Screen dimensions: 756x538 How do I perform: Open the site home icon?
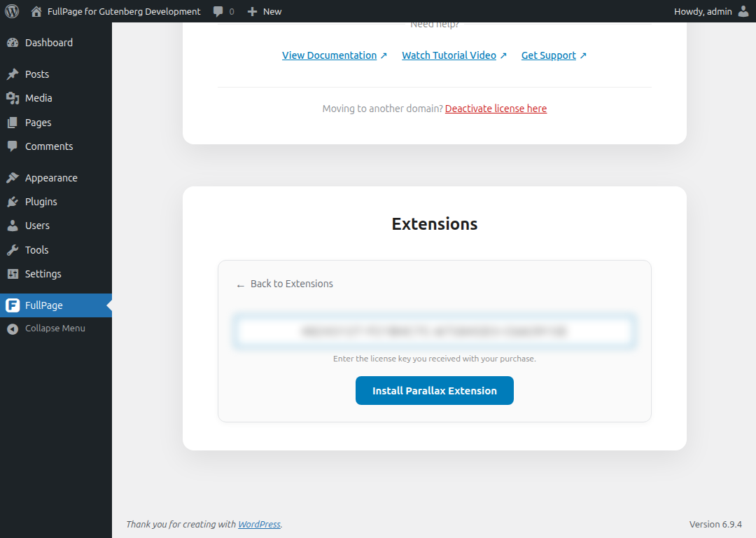point(36,11)
